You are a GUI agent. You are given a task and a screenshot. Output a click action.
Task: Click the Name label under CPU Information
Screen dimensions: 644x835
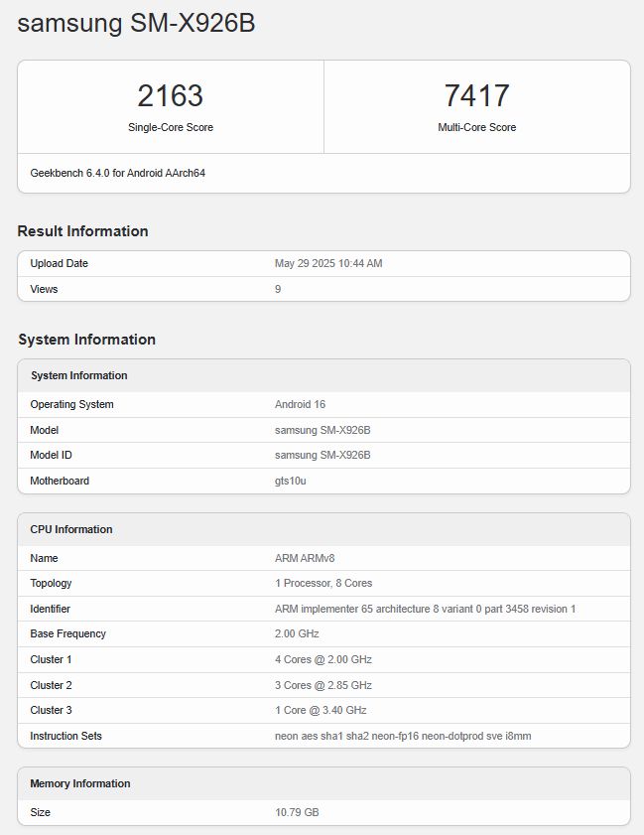45,558
